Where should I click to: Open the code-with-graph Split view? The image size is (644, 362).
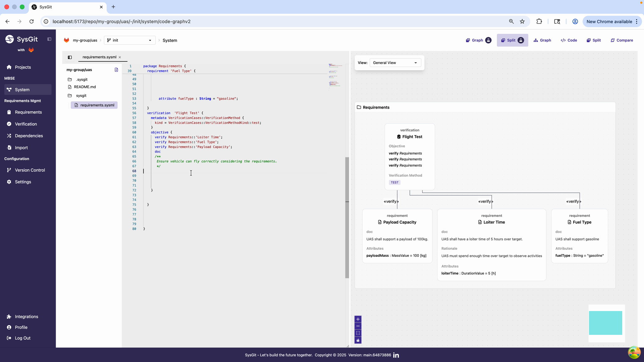[x=512, y=40]
